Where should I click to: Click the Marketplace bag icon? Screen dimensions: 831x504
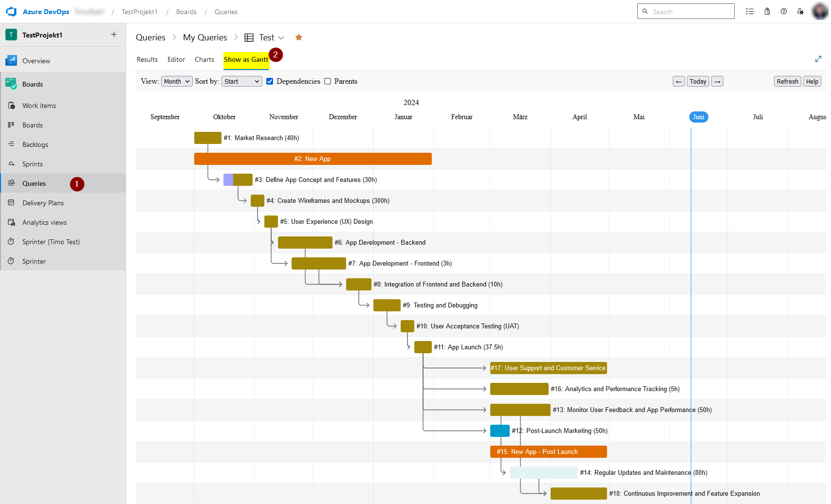tap(767, 11)
